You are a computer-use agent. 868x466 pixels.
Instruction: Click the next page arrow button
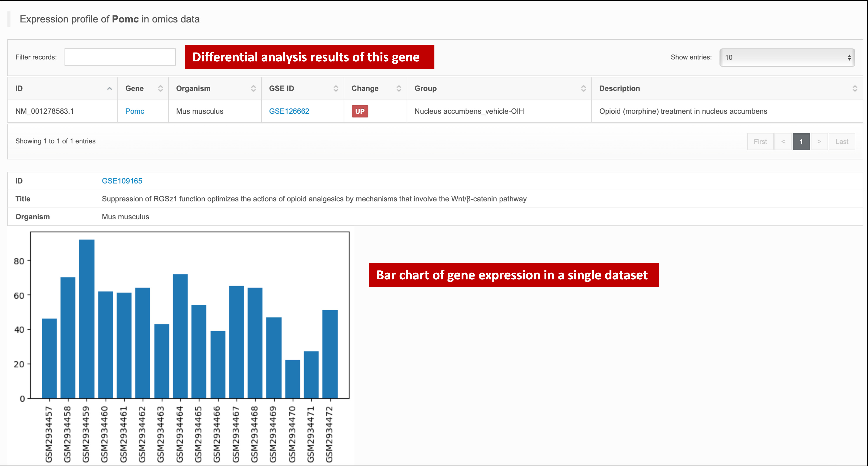pos(819,142)
